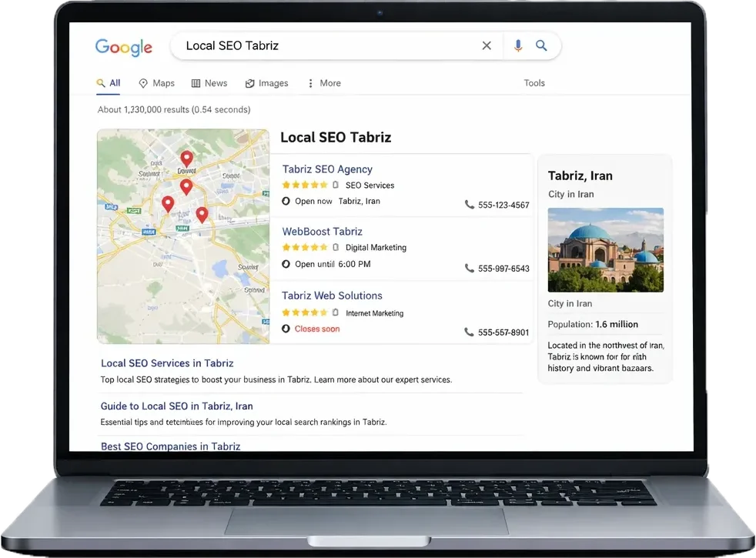Open Local SEO Services in Tabriz result
Image resolution: width=756 pixels, height=558 pixels.
coord(167,363)
